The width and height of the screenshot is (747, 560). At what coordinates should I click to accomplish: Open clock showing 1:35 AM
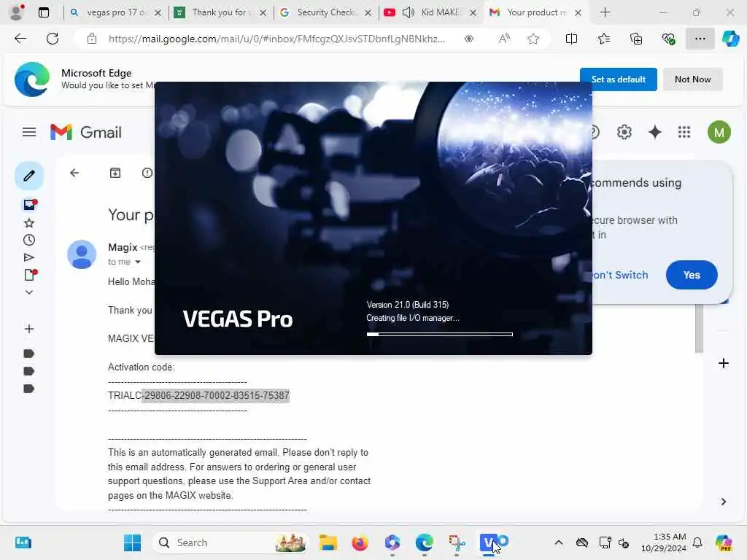pyautogui.click(x=664, y=542)
